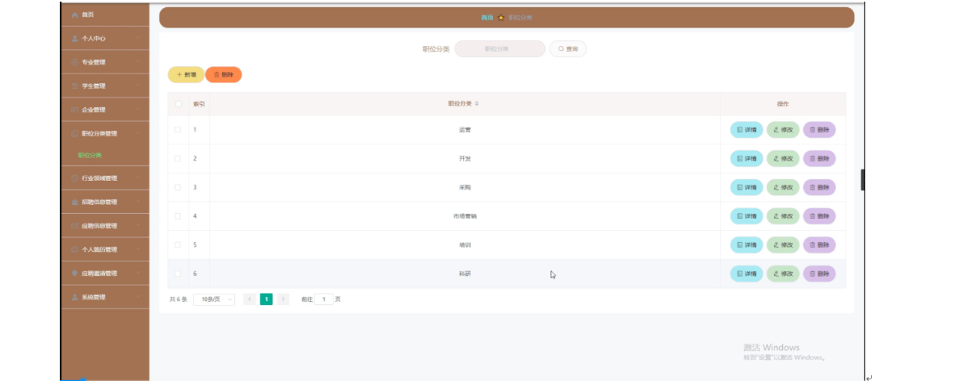
Task: Select the checkbox for row 开发
Action: pos(178,158)
